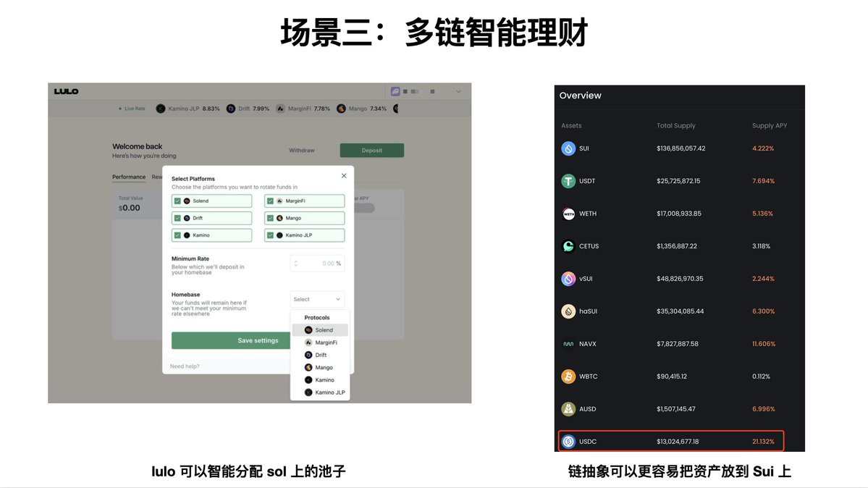Click the Mango live rate icon
This screenshot has height=488, width=868.
pos(341,109)
